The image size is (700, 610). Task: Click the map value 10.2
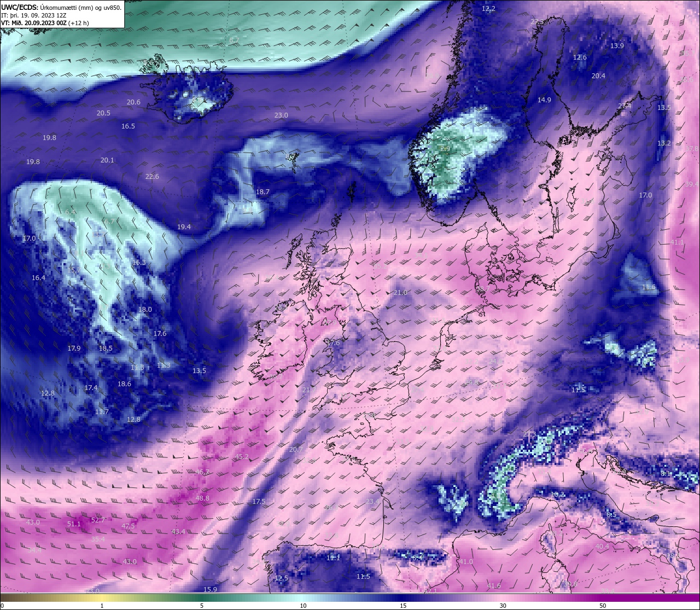tap(557, 495)
